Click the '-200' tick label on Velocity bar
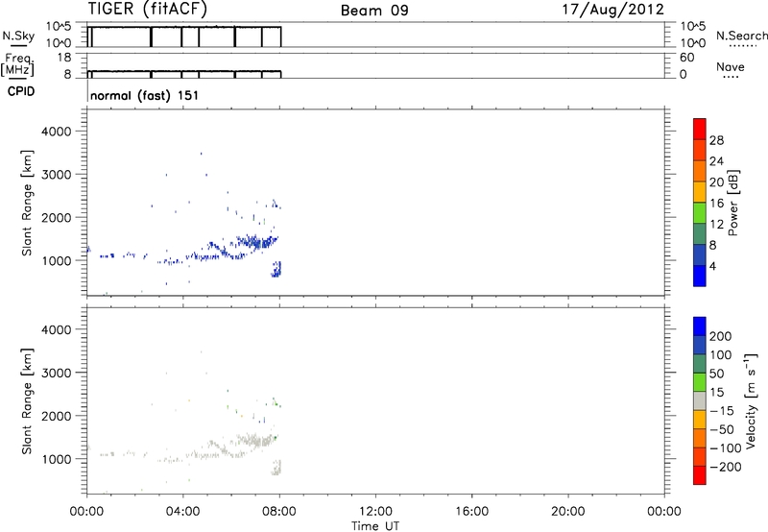This screenshot has width=768, height=532. click(726, 467)
